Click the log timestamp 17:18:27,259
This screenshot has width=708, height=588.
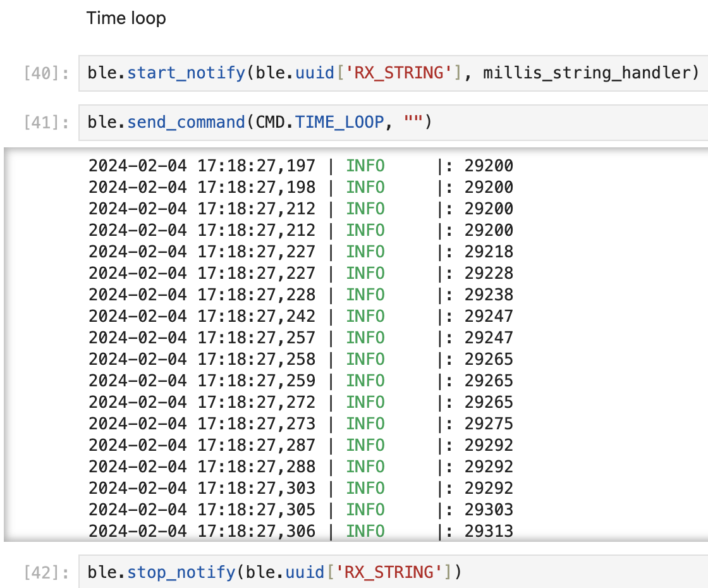tap(257, 381)
